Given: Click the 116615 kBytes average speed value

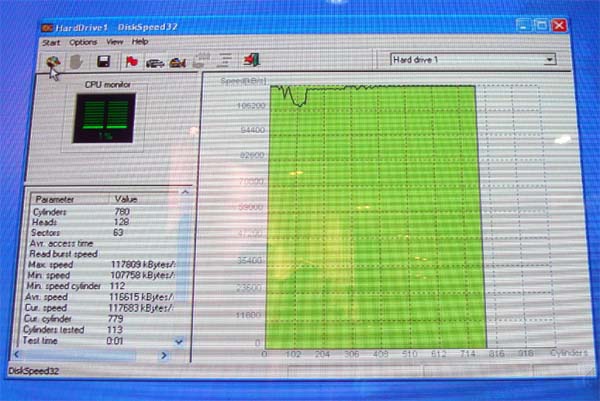Looking at the screenshot, I should coord(141,297).
